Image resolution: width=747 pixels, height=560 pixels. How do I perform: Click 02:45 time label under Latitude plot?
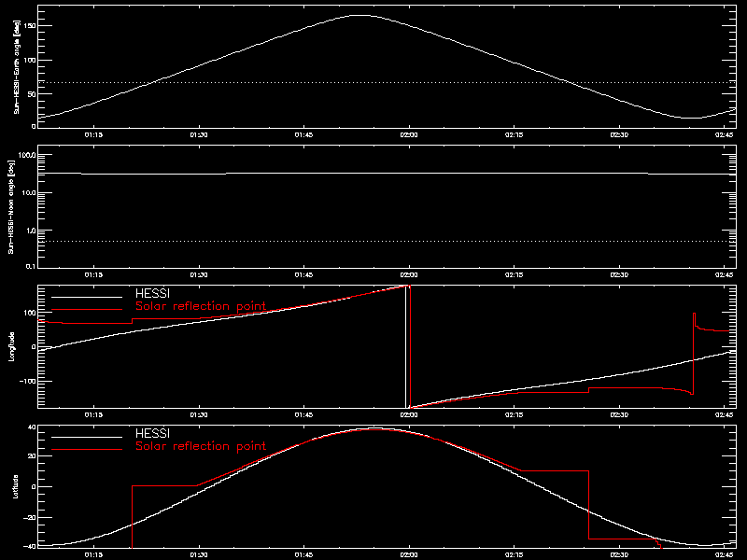click(x=725, y=555)
